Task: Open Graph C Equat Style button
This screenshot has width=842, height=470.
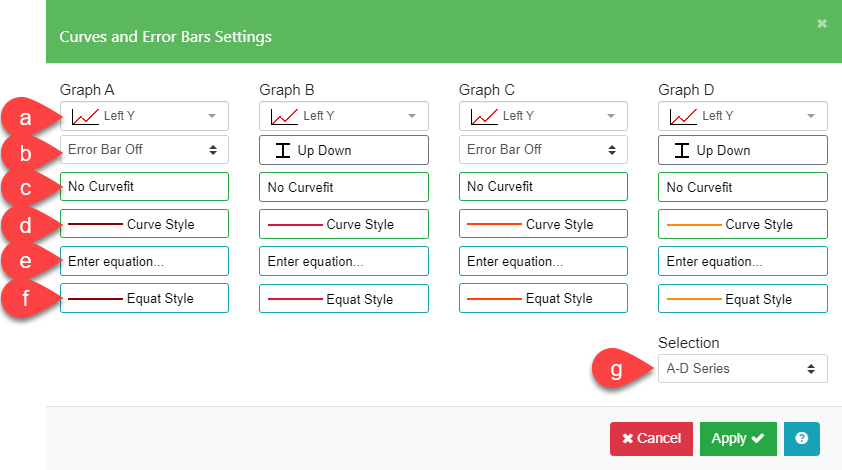Action: 543,299
